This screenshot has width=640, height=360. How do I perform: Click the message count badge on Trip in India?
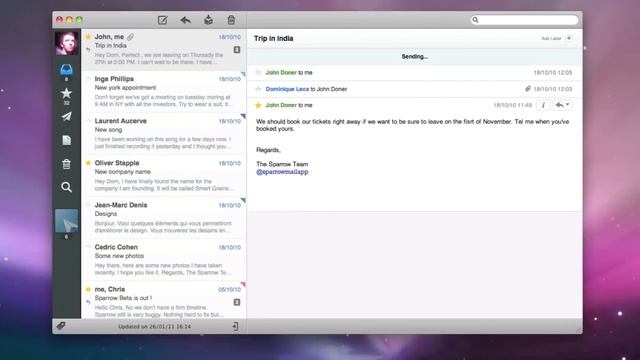(237, 50)
